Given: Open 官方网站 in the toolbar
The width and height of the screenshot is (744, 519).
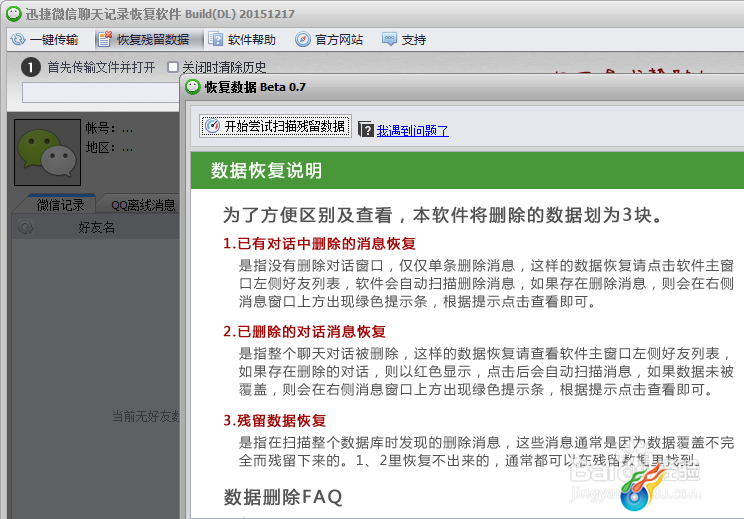Looking at the screenshot, I should [x=329, y=39].
